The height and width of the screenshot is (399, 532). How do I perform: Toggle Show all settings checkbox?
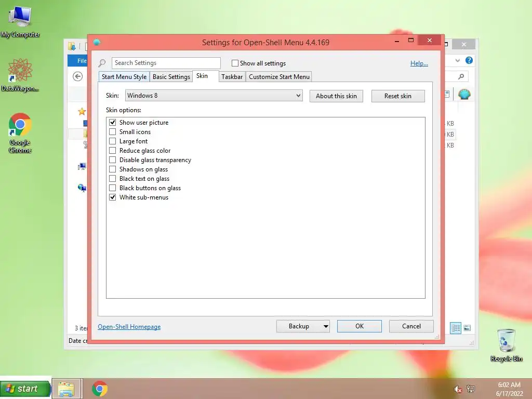[x=235, y=63]
